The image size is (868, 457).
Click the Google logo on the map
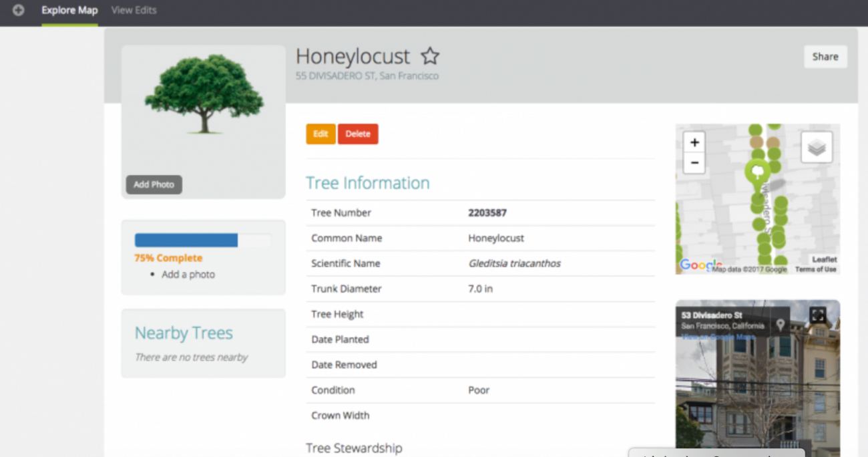point(701,265)
